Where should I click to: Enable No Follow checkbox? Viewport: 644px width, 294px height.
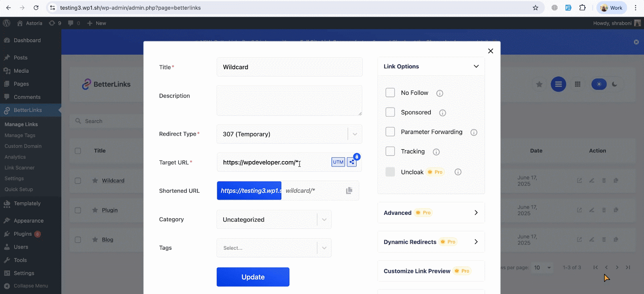pos(390,93)
